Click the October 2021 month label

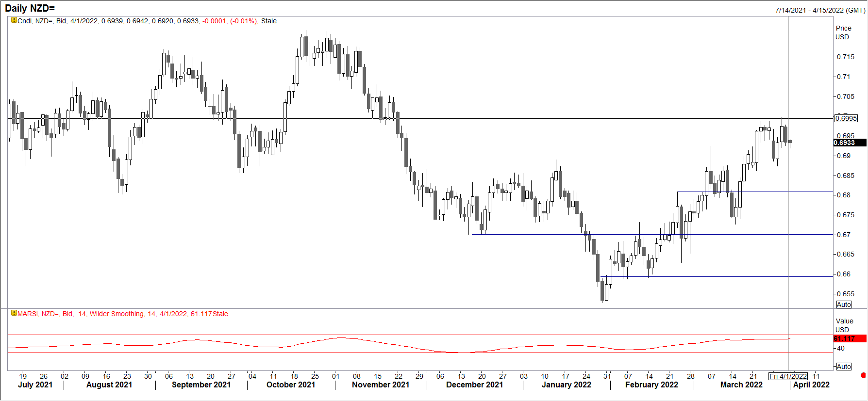point(291,385)
